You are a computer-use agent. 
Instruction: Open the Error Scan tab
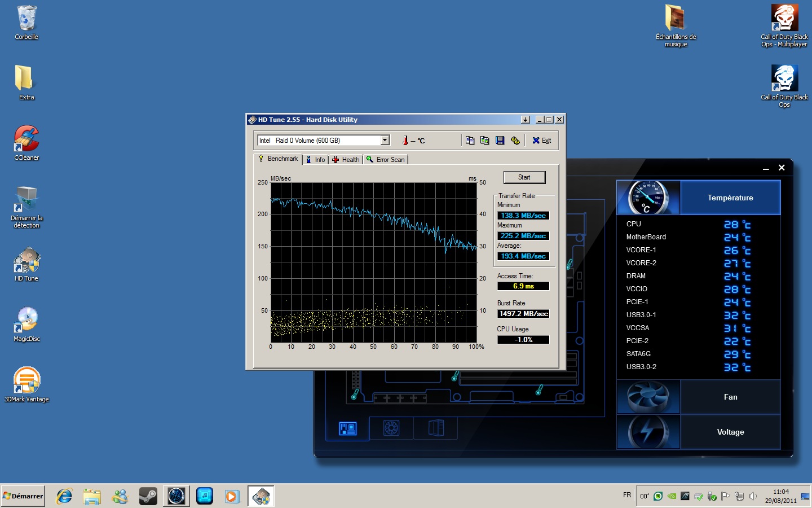coord(386,160)
